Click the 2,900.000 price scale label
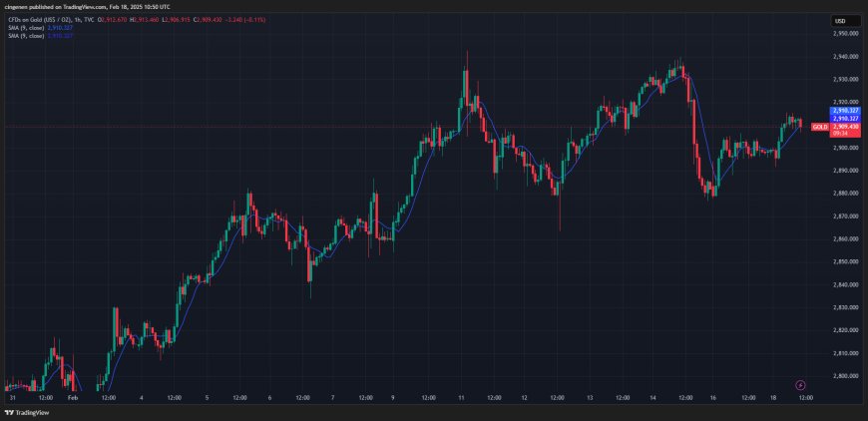The height and width of the screenshot is (421, 868). point(845,148)
